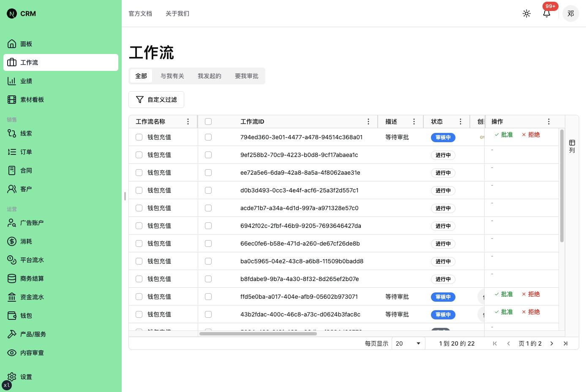Open notifications via the bell icon
This screenshot has height=392, width=586.
[x=547, y=14]
